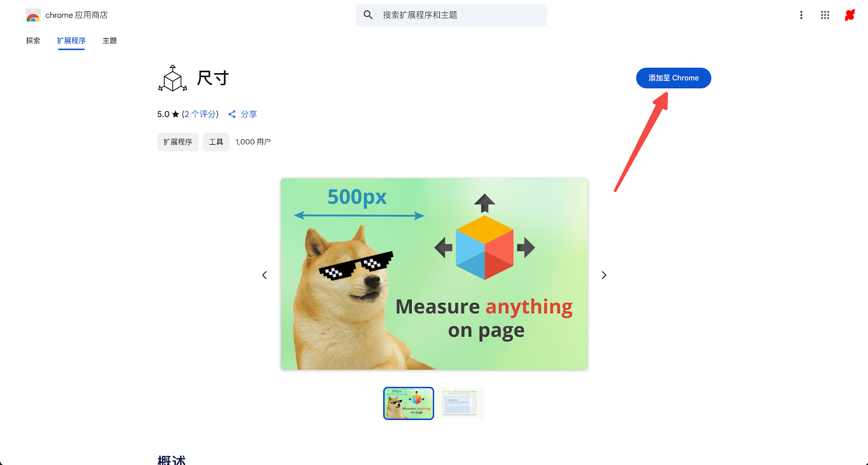The width and height of the screenshot is (868, 465).
Task: Click the 分享 share link
Action: point(249,114)
